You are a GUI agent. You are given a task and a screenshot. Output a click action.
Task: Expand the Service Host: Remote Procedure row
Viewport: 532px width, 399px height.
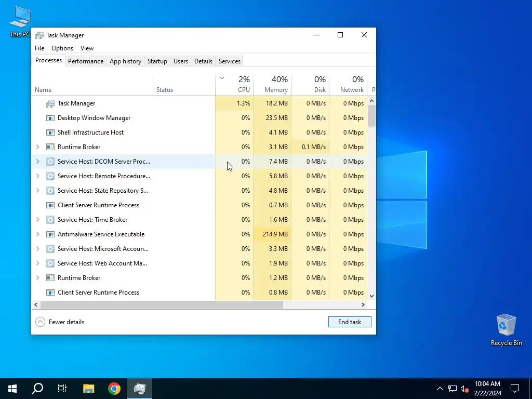pos(37,176)
